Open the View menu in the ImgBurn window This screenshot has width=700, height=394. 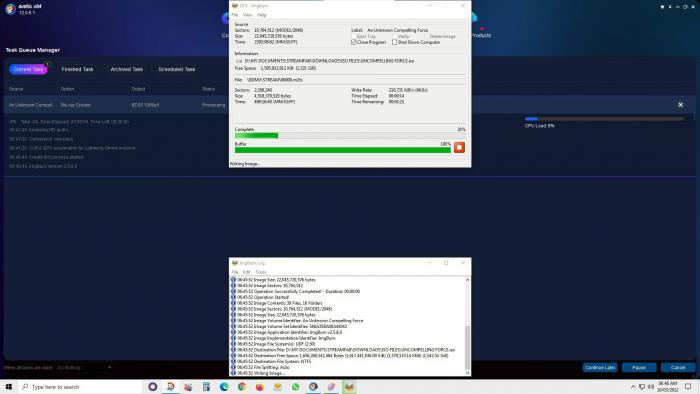(247, 15)
